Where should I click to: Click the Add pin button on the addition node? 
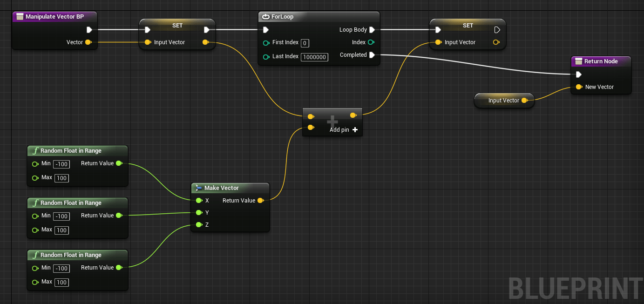point(355,129)
